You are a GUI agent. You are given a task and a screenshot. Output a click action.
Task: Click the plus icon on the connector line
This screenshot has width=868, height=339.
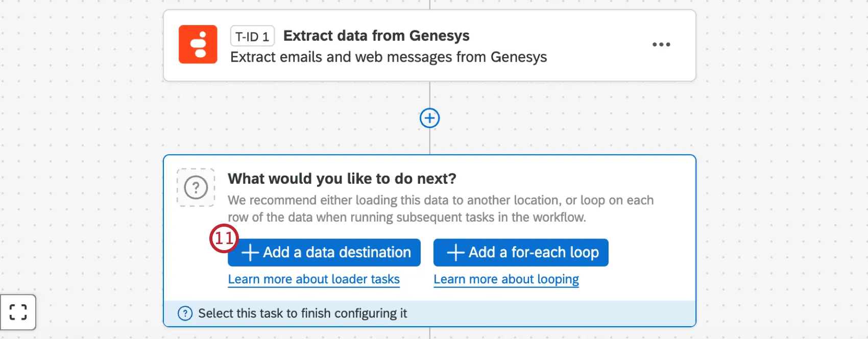click(429, 118)
